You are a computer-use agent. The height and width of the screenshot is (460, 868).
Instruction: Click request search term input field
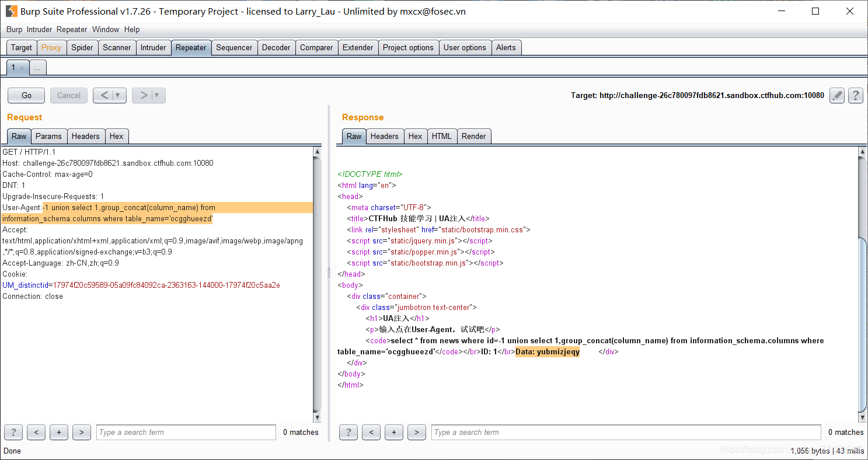(186, 432)
